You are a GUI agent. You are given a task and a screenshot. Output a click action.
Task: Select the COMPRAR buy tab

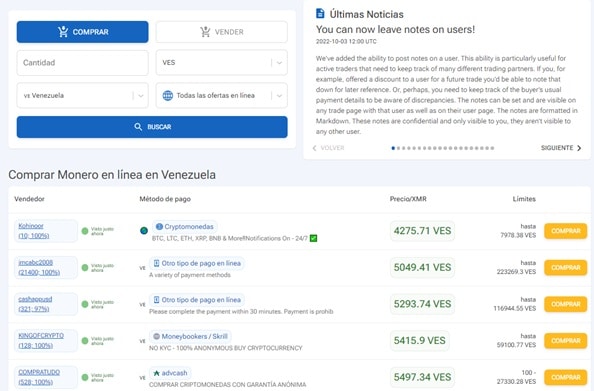pos(82,32)
